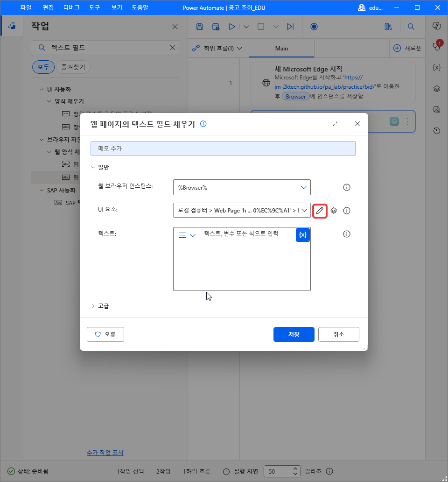Open the 도움말 menu
448x482 pixels.
click(x=140, y=7)
